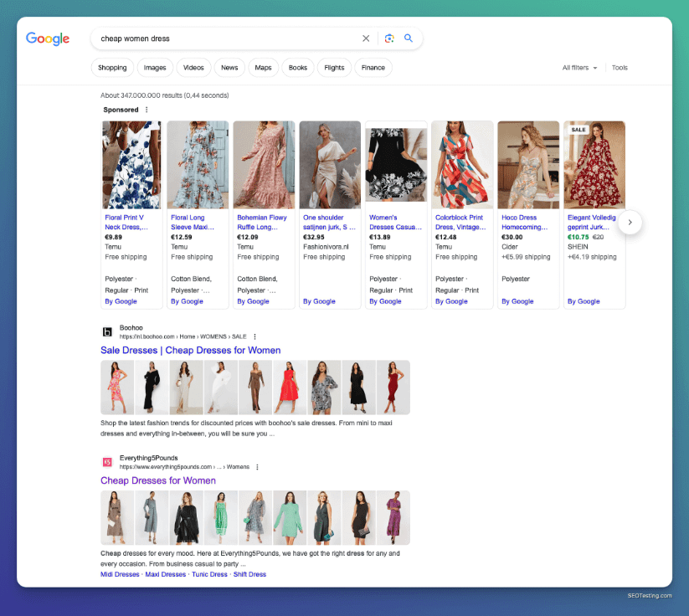
Task: Click 'Elegant Volledig geprint Jurk' title link
Action: (591, 223)
